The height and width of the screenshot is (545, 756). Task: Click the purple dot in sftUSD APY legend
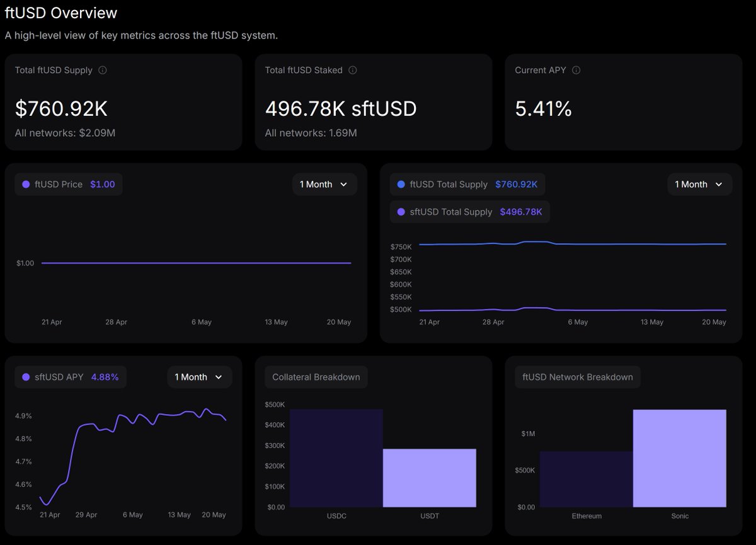(x=26, y=377)
